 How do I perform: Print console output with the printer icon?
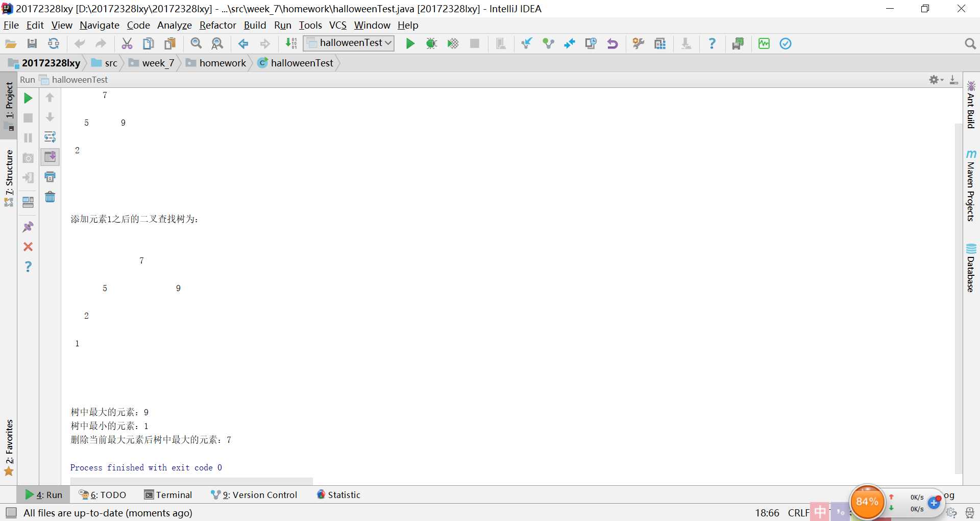[x=50, y=177]
